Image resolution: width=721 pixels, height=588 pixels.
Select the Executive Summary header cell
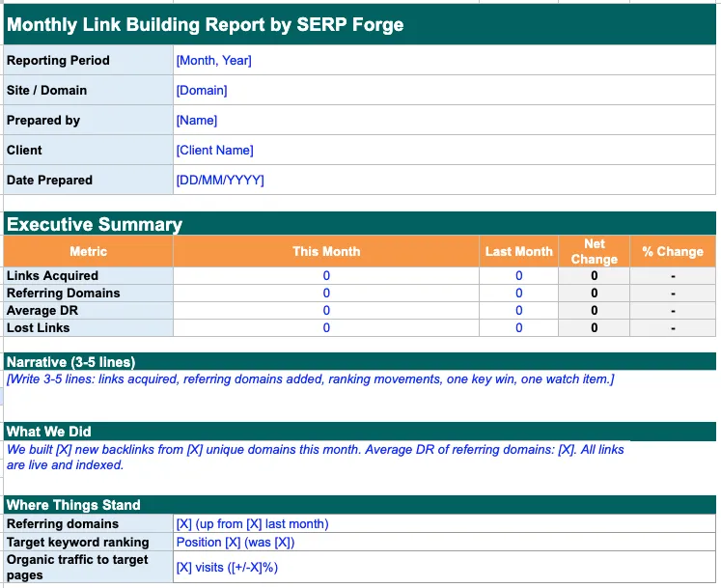(x=360, y=224)
